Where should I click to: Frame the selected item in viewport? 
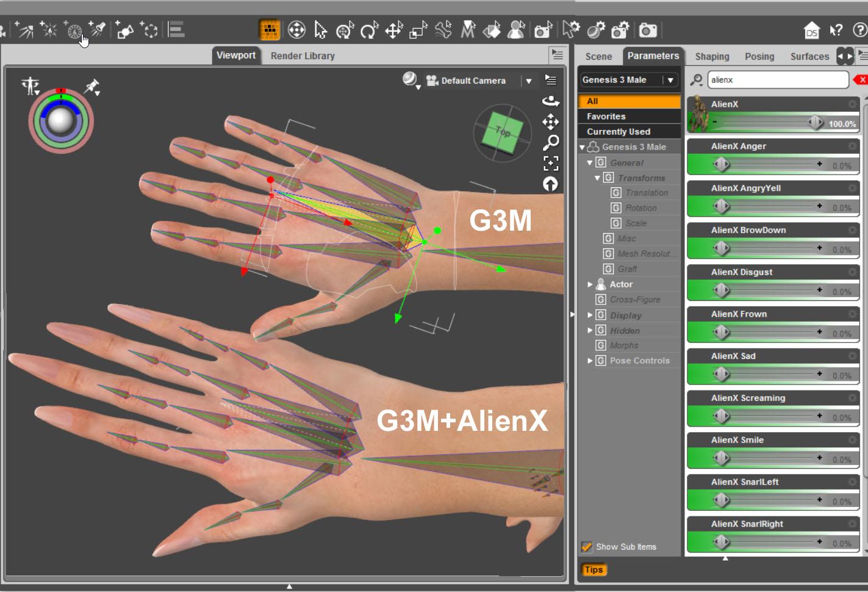[x=551, y=163]
